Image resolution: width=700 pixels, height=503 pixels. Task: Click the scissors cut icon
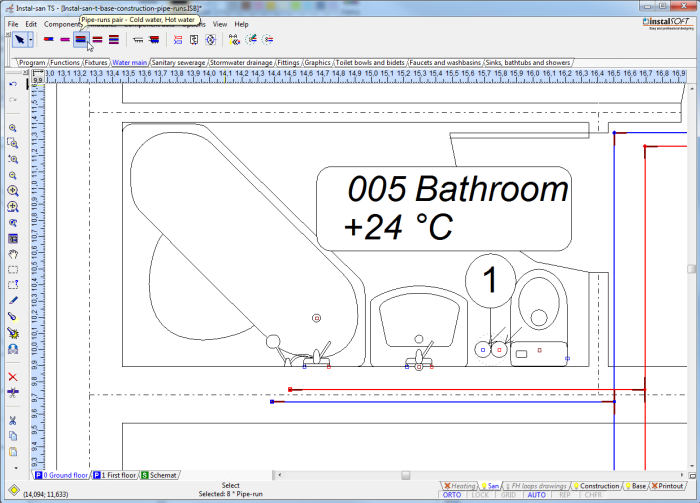tap(13, 420)
